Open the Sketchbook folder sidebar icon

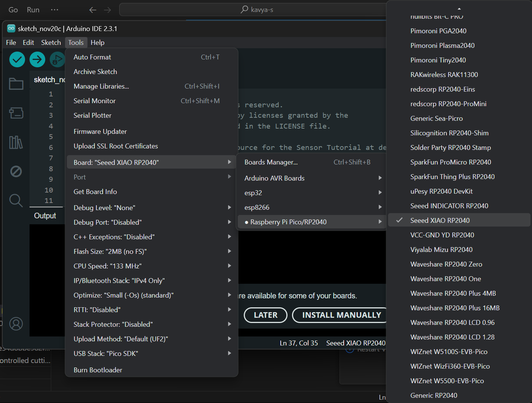(x=16, y=84)
